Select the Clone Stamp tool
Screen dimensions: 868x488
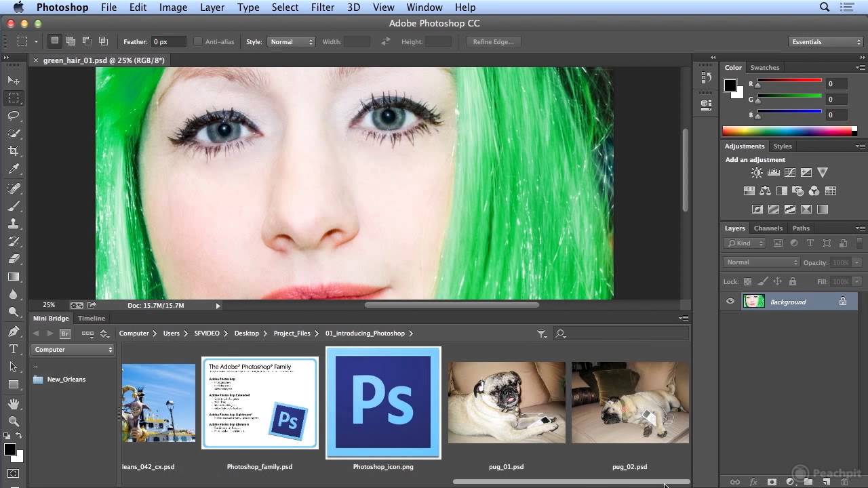pos(13,224)
